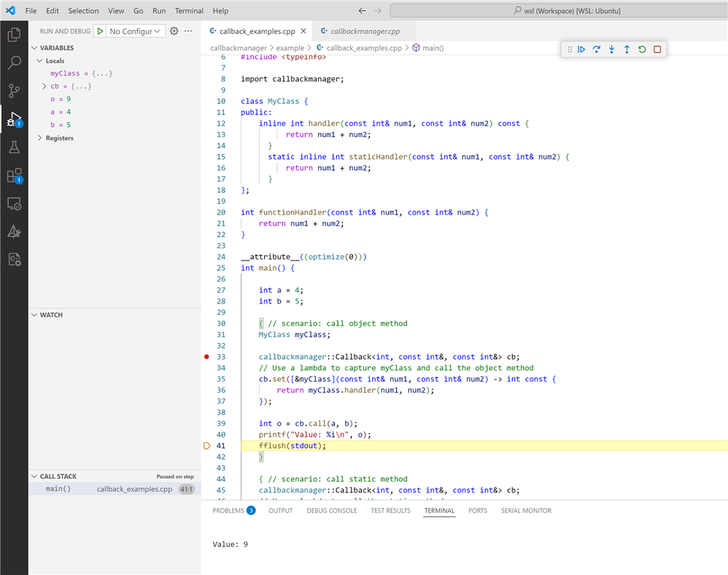The width and height of the screenshot is (728, 575).
Task: Open the Explorer view in activity bar
Action: click(x=14, y=34)
